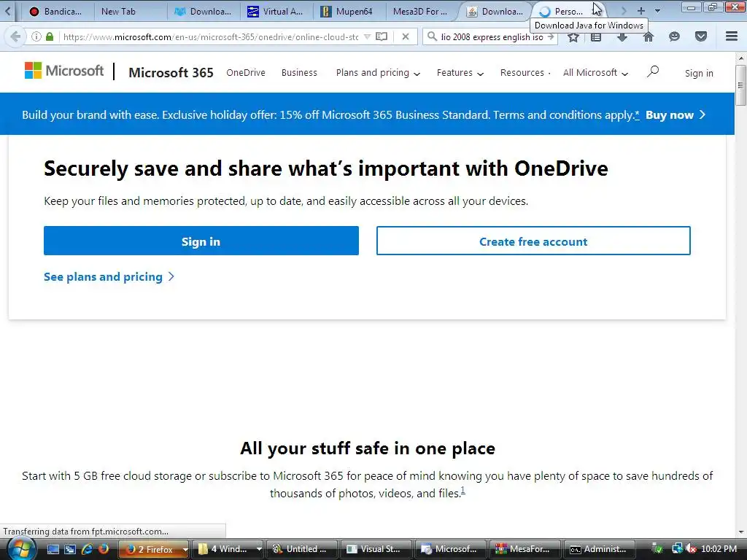Click terms asterisk footnote in banner

pyautogui.click(x=637, y=114)
